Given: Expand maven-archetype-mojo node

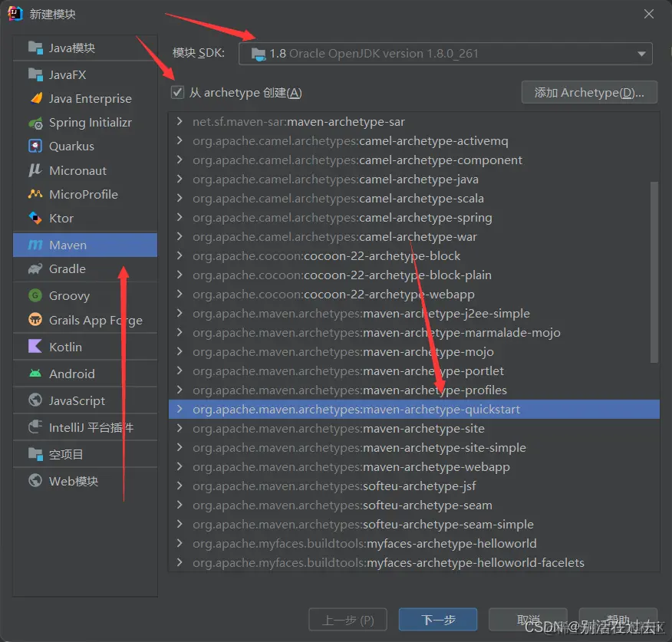Looking at the screenshot, I should coord(180,352).
